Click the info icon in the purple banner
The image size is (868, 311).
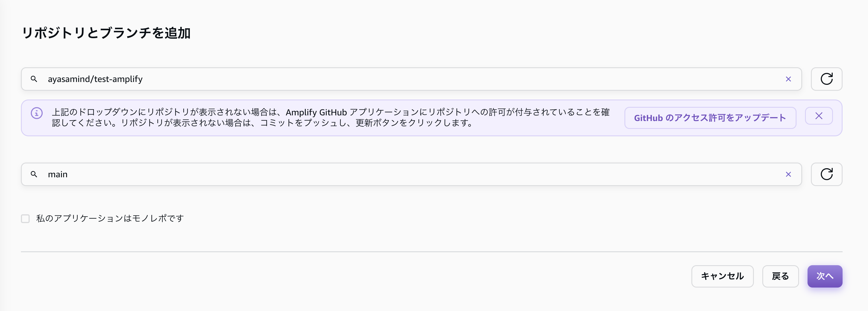coord(36,113)
